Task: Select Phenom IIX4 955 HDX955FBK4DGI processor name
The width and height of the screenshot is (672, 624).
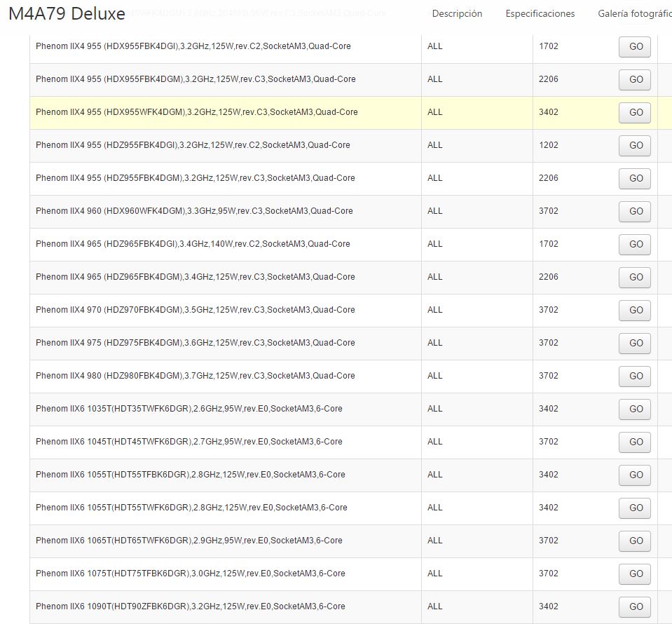Action: point(193,46)
